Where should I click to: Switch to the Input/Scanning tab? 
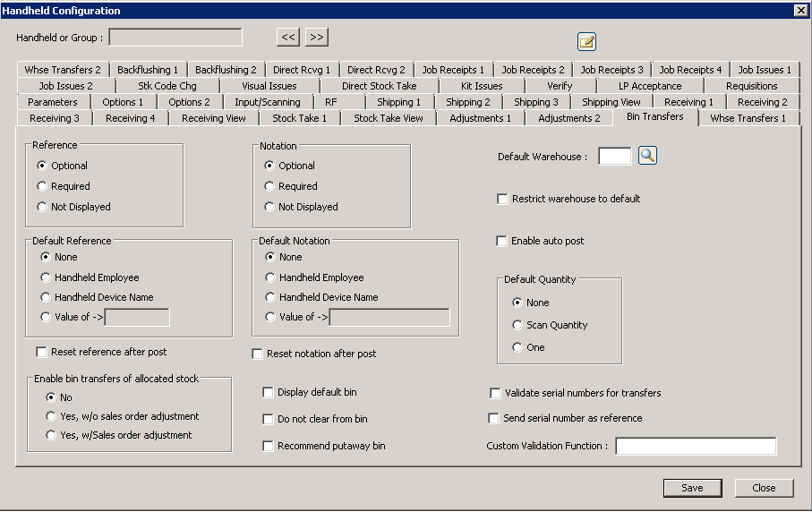pos(267,102)
